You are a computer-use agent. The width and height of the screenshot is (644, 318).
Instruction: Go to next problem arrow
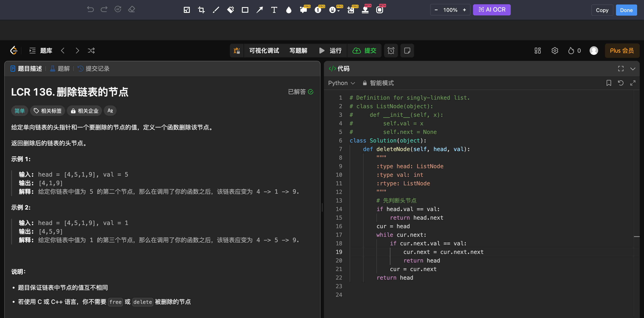point(77,51)
